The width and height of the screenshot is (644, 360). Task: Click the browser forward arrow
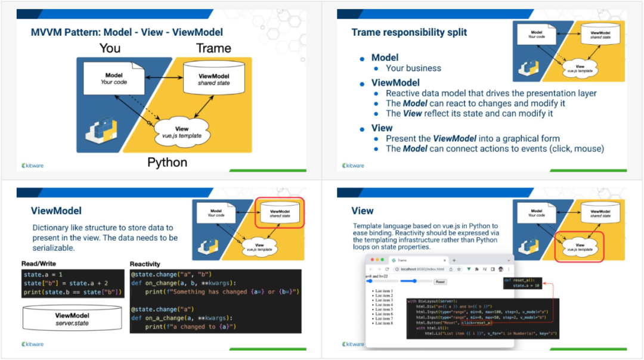[379, 269]
